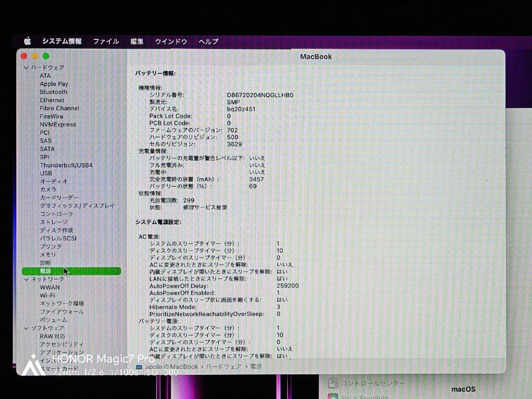Image resolution: width=532 pixels, height=399 pixels.
Task: Open the ヘルプ menu
Action: (207, 41)
